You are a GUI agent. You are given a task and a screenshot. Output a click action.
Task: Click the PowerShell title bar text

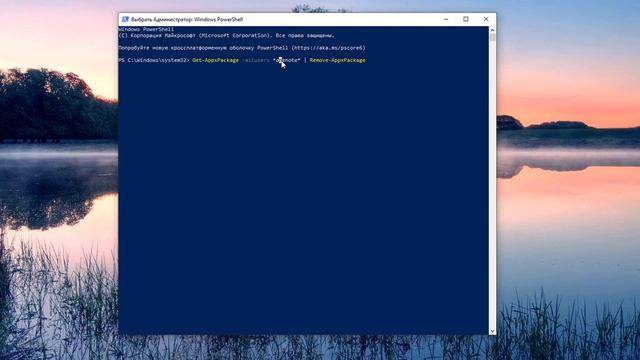point(187,19)
